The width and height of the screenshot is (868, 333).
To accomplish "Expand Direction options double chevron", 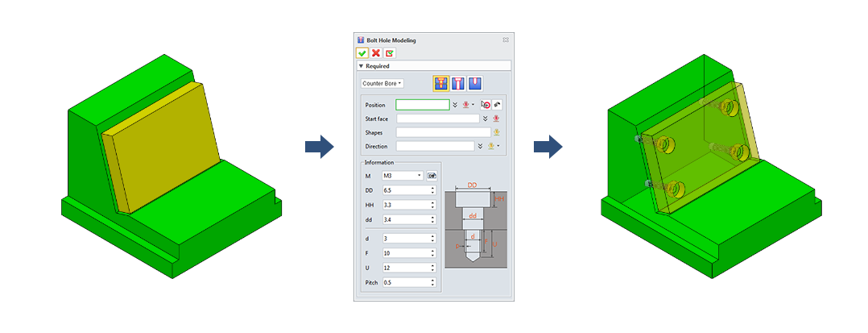I will (x=480, y=146).
